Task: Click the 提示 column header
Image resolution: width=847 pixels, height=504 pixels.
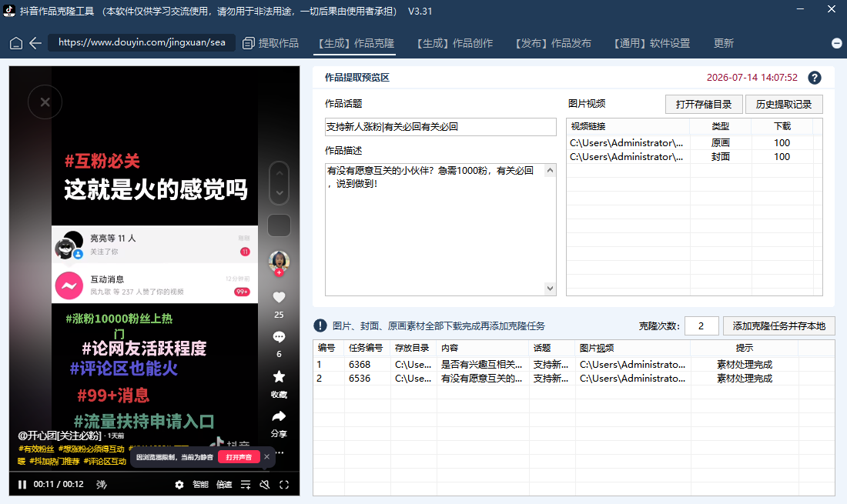Action: 744,348
